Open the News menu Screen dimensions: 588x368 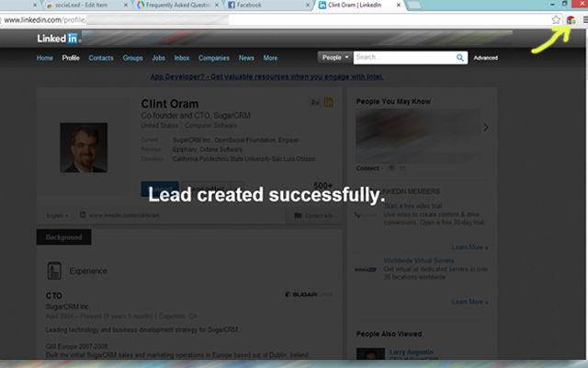(x=246, y=58)
